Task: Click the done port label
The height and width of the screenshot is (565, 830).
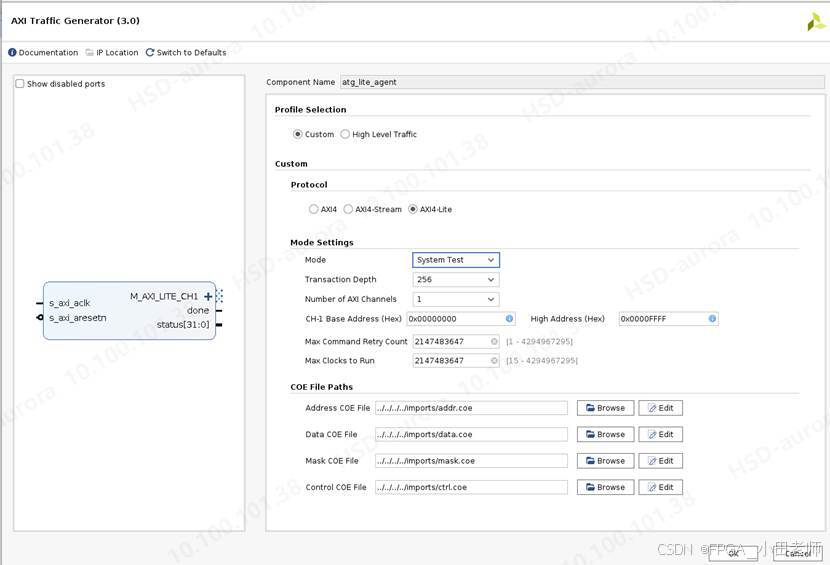Action: (198, 310)
